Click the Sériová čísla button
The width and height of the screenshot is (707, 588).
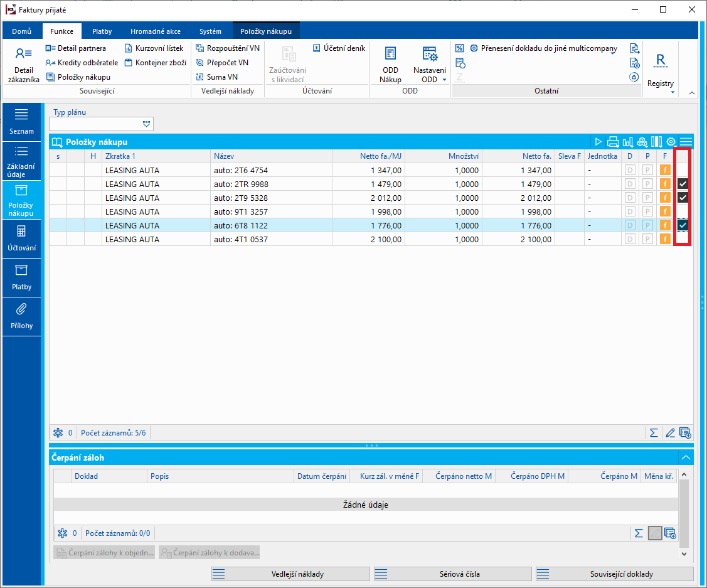point(453,574)
